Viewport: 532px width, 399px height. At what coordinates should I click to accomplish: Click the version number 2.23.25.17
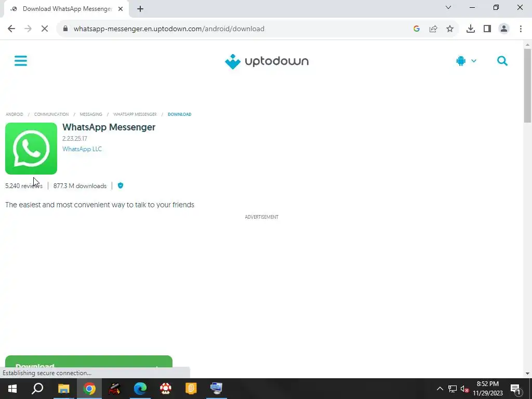75,138
